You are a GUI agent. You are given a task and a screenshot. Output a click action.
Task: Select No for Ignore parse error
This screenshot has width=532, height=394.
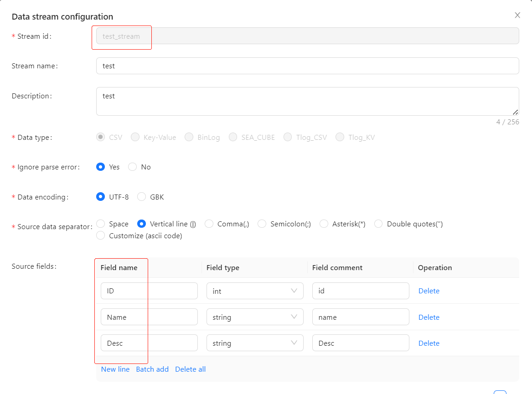133,167
